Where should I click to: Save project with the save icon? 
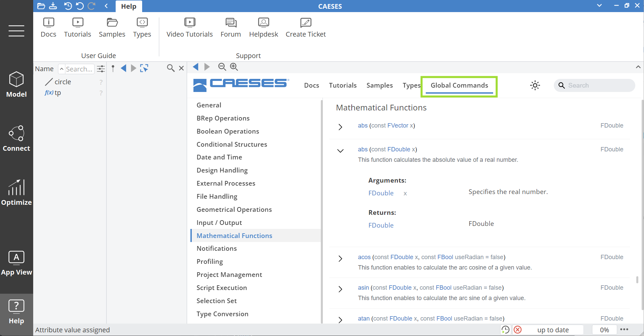53,6
